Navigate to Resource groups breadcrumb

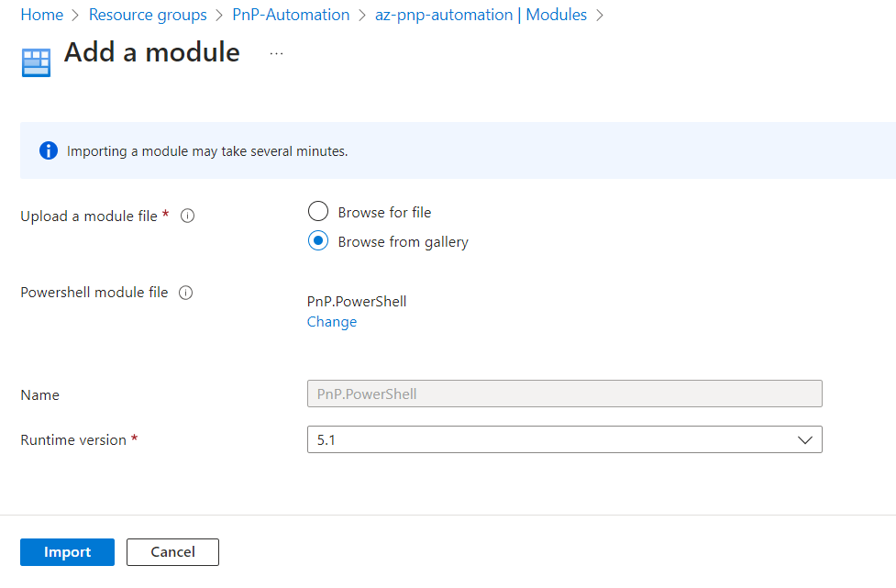(x=147, y=15)
